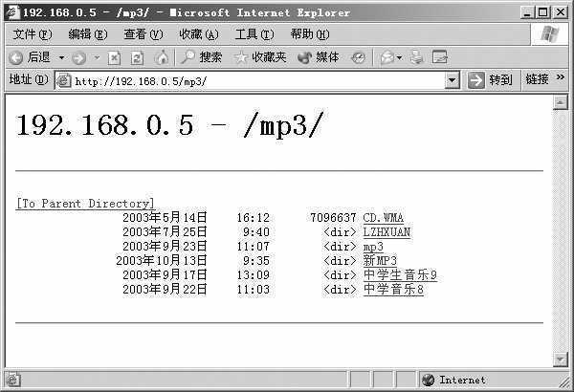Open the Search (搜索) toolbar button
This screenshot has height=392, width=574.
202,57
